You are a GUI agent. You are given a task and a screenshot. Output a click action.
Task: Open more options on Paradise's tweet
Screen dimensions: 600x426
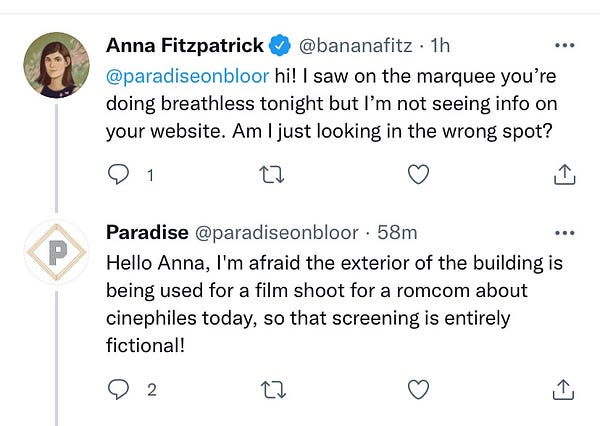point(565,233)
